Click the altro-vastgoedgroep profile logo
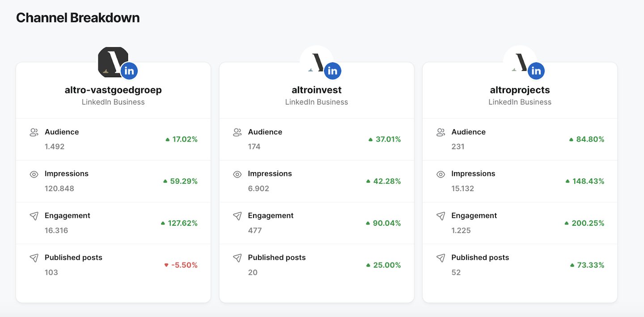 click(113, 62)
